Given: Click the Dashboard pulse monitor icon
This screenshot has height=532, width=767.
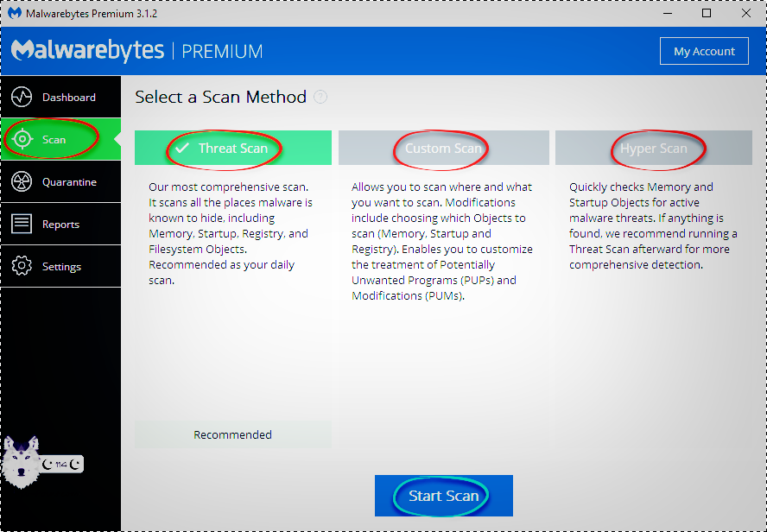Looking at the screenshot, I should pos(22,98).
